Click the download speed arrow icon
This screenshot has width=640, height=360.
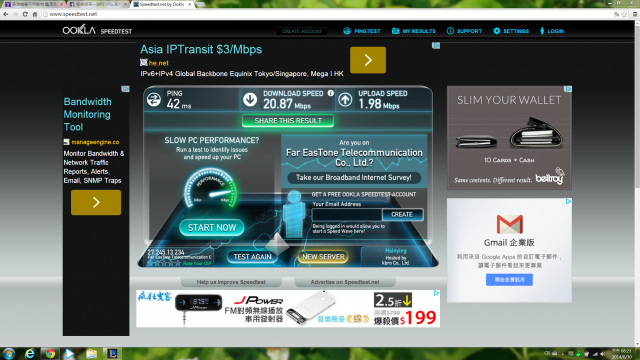250,99
